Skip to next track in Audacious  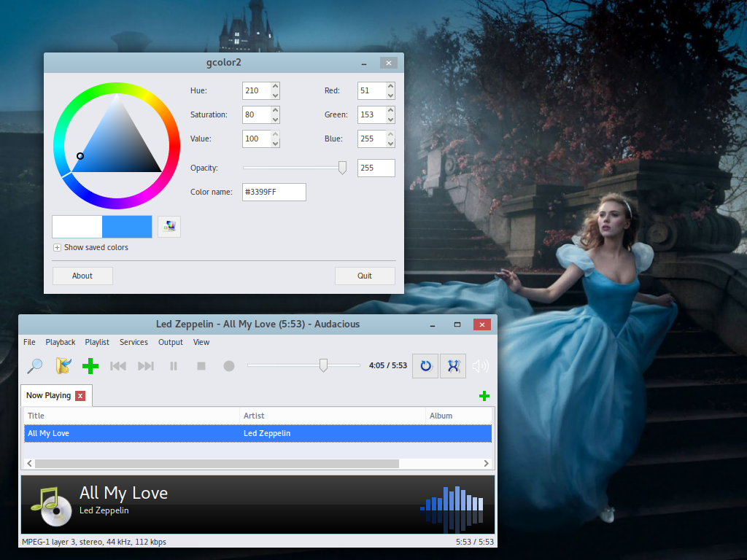146,366
